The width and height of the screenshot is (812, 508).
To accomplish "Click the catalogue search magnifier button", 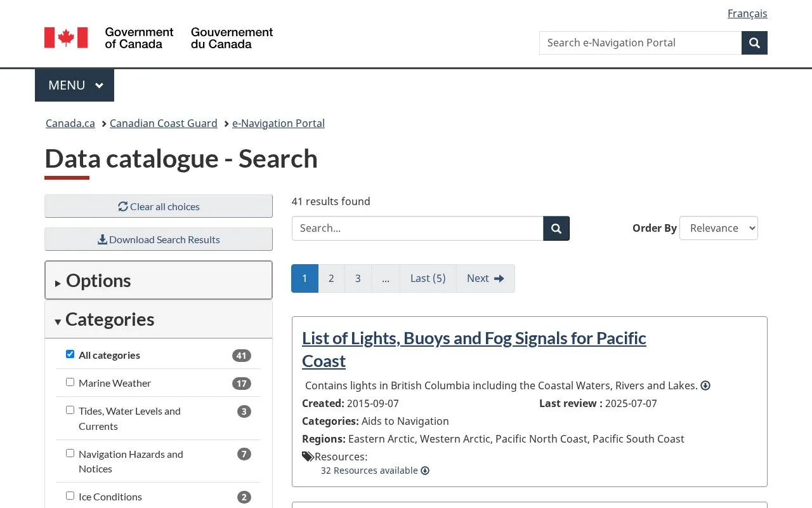I will pos(556,229).
